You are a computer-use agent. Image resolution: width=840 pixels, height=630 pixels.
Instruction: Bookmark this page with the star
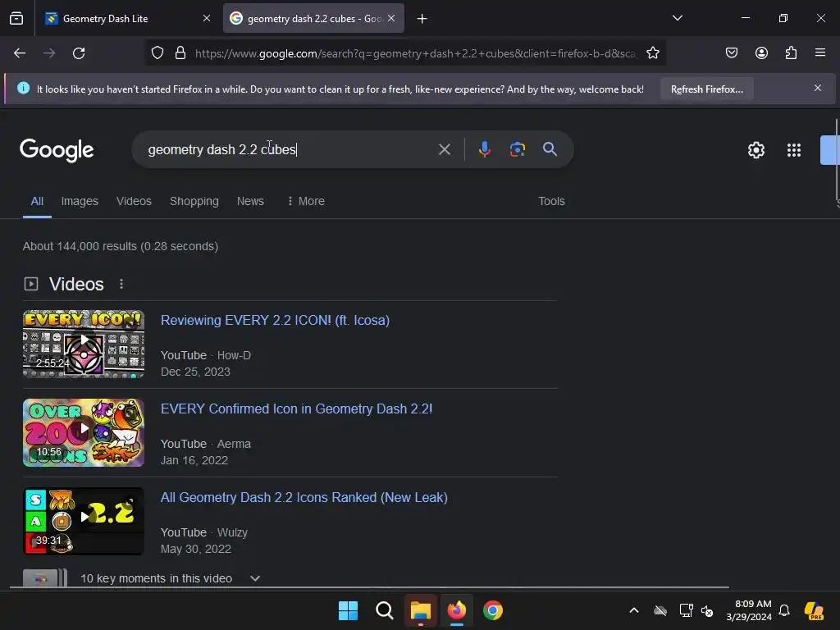point(652,53)
